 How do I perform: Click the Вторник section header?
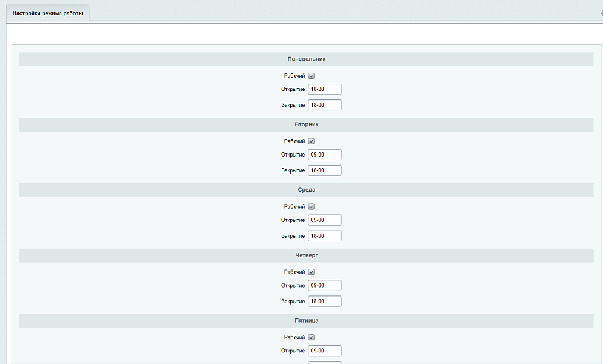pyautogui.click(x=306, y=124)
